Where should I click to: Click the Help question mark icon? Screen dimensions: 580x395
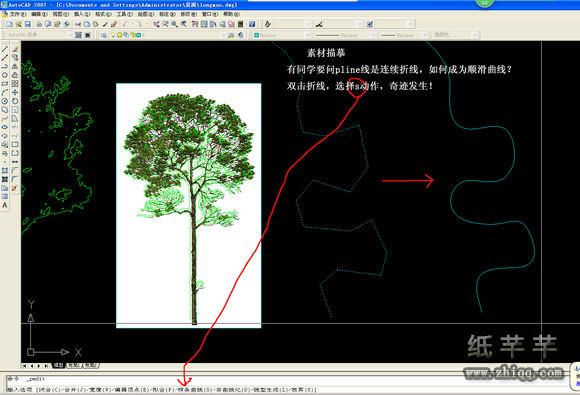click(252, 24)
